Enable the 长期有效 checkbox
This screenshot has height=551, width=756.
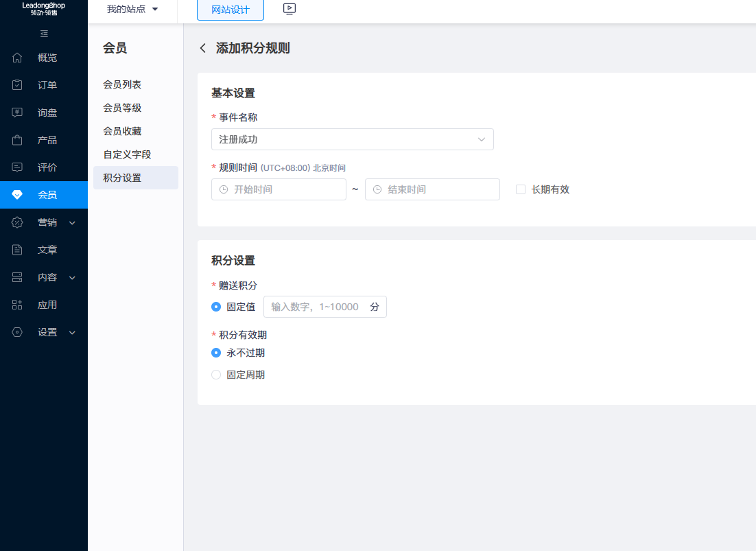pyautogui.click(x=521, y=189)
